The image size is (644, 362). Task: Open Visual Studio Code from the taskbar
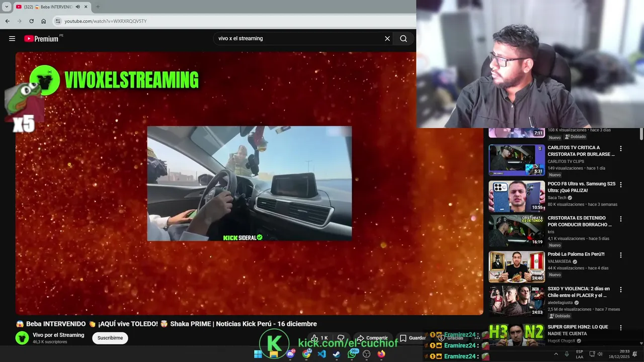coord(321,354)
